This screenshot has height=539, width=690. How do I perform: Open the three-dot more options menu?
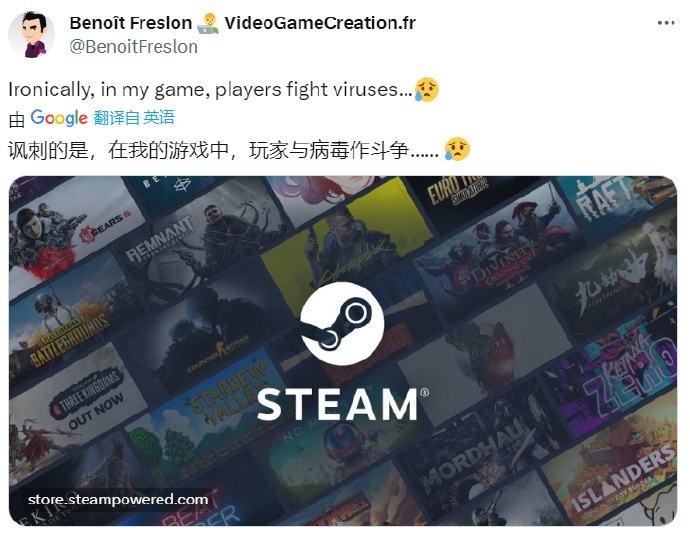coord(666,23)
